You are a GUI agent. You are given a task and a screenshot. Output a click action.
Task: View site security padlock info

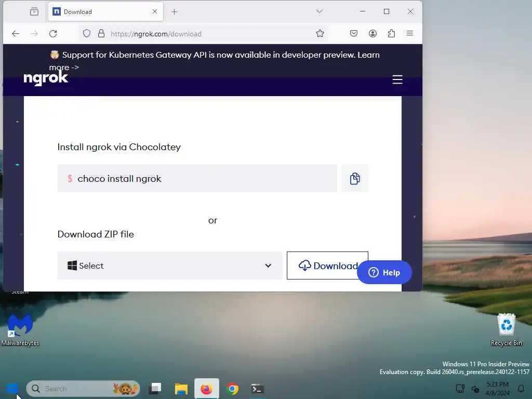pyautogui.click(x=101, y=34)
